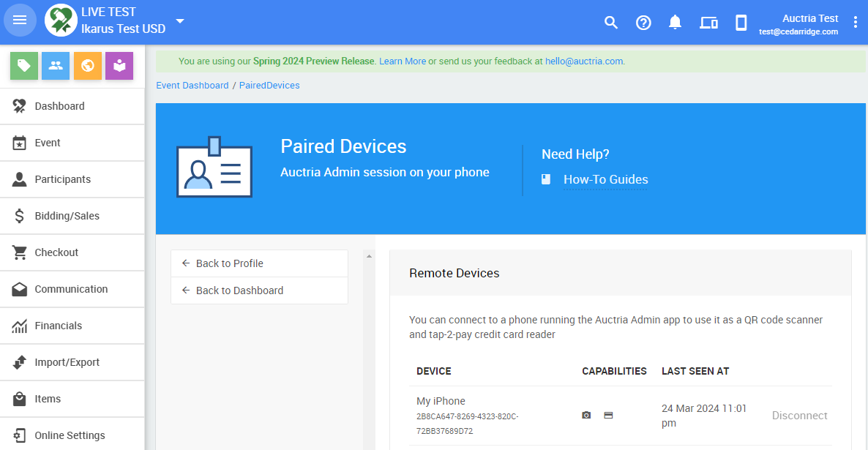868x450 pixels.
Task: Open the How-To Guides link
Action: 605,180
